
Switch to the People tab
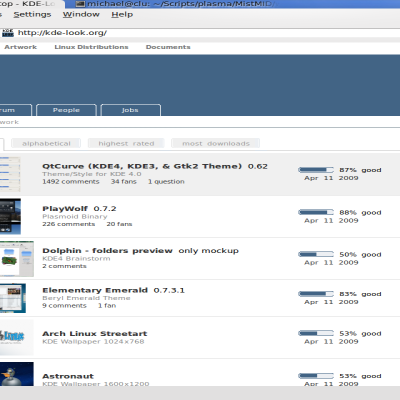(66, 110)
